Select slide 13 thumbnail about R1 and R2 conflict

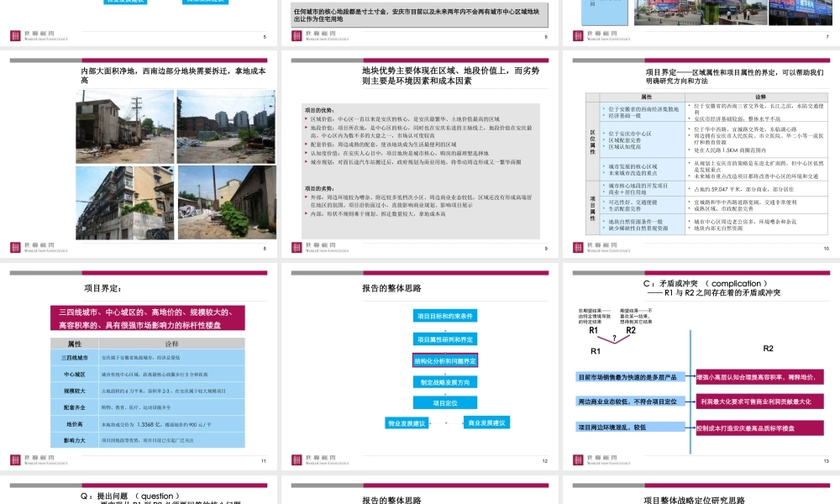coord(701,366)
